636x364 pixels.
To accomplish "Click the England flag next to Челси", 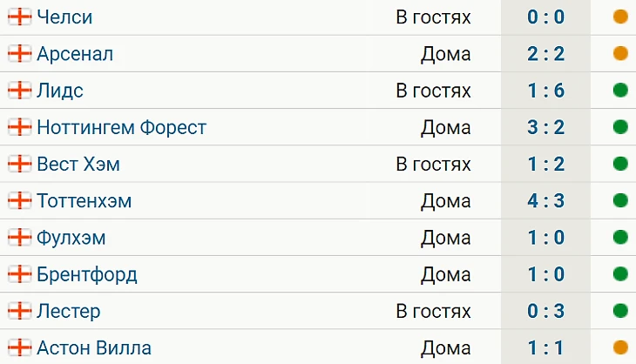I will 19,17.
